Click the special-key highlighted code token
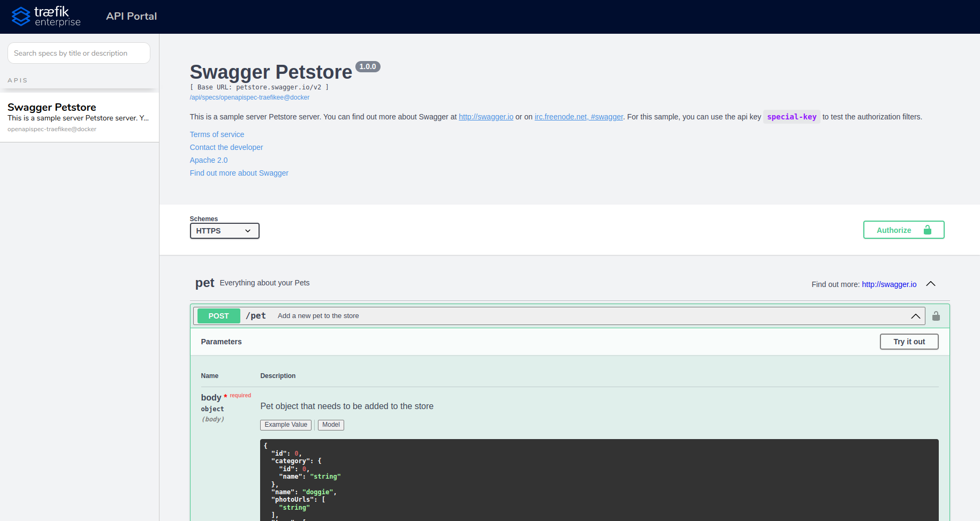The height and width of the screenshot is (521, 980). (x=792, y=116)
